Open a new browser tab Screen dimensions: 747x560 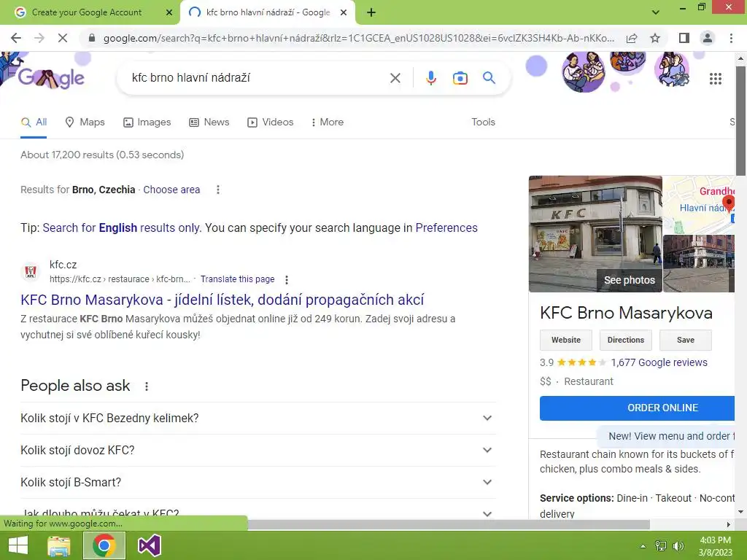pos(371,12)
